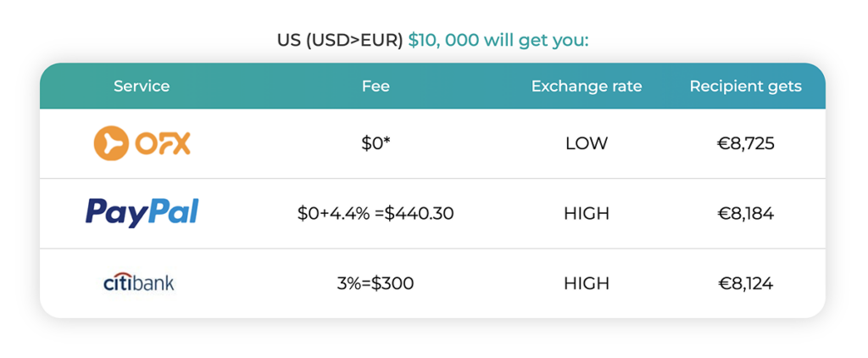
Task: Click the teal "$10, 000 will get you:" text
Action: (x=499, y=40)
